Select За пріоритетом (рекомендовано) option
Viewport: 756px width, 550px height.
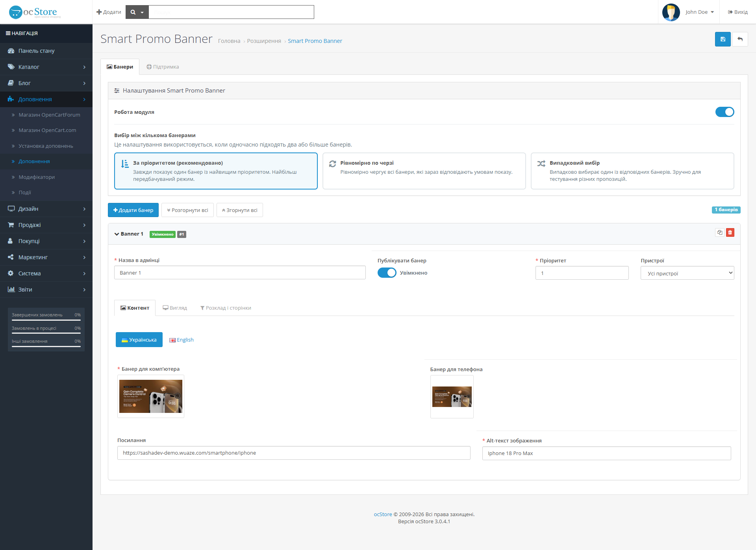(x=216, y=171)
